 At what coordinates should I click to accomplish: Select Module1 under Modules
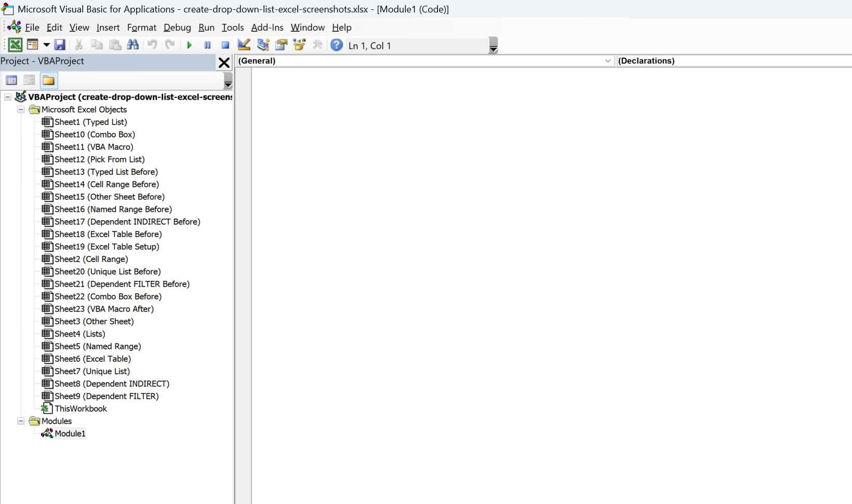point(64,433)
